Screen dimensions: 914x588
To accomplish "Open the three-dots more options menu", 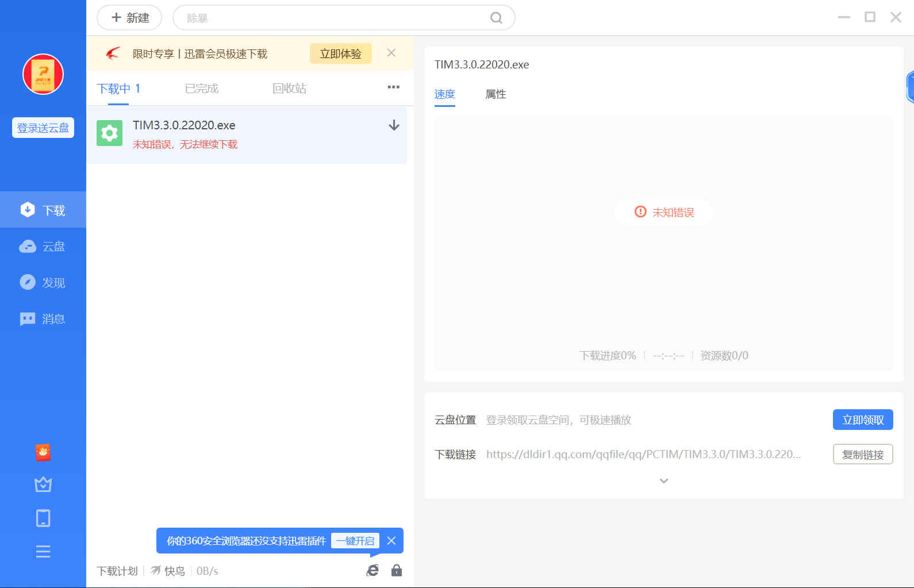I will click(393, 87).
